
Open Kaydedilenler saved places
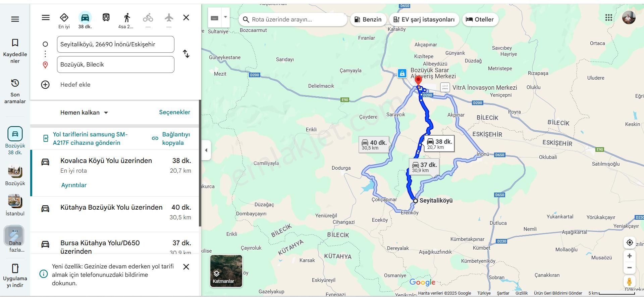click(15, 50)
